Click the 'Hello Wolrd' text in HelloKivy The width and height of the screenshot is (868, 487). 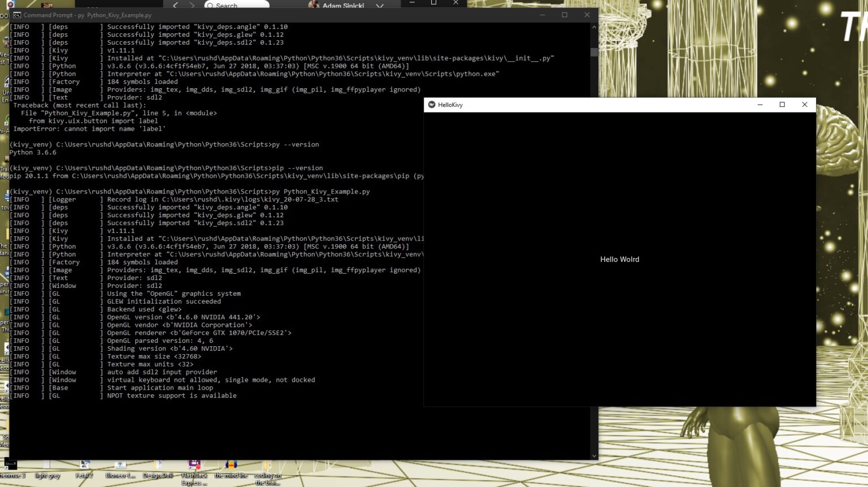pyautogui.click(x=619, y=259)
